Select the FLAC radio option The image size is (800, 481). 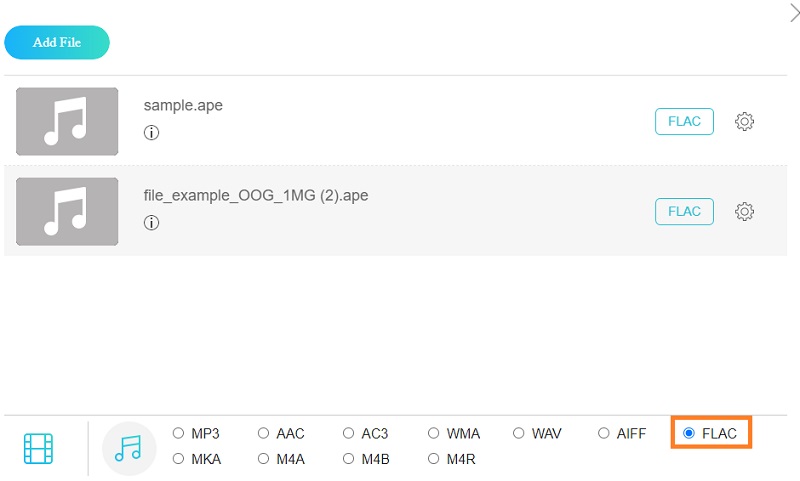(689, 434)
